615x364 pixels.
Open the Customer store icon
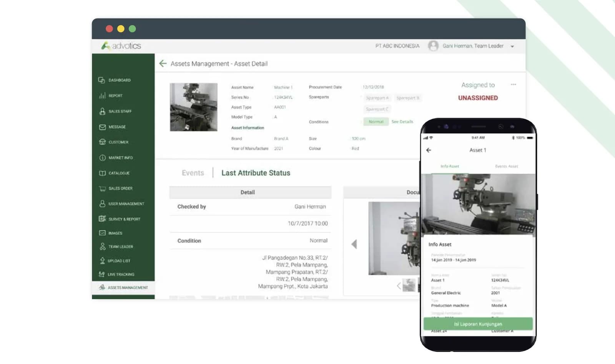[x=102, y=142]
